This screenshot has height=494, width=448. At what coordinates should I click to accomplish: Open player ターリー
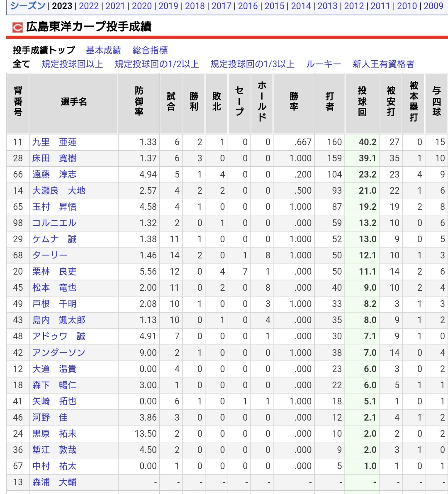(50, 255)
